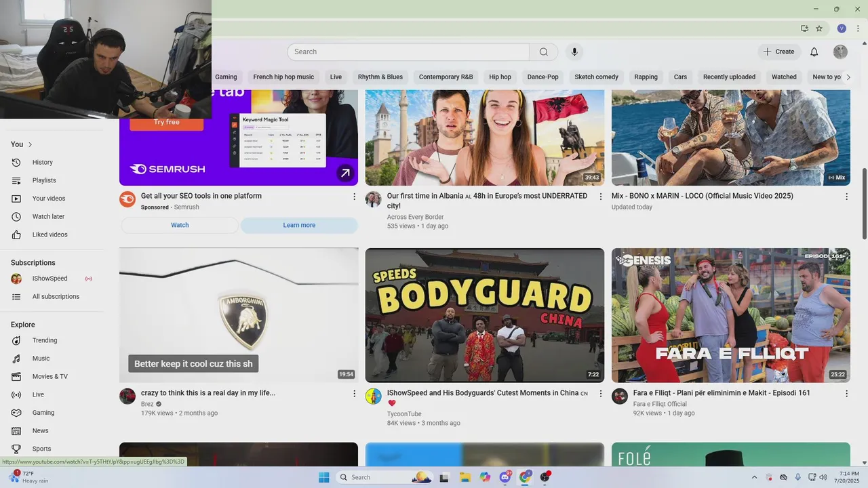Click in the YouTube search field

[408, 52]
